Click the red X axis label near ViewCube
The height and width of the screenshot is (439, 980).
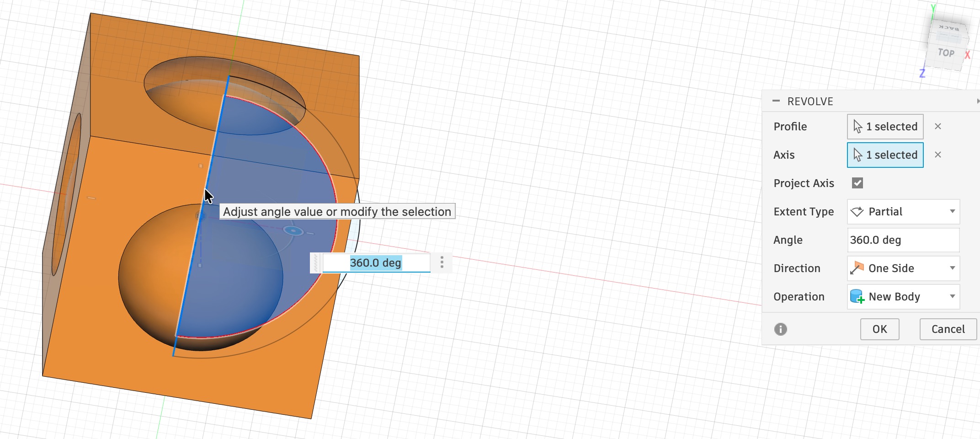[x=967, y=55]
